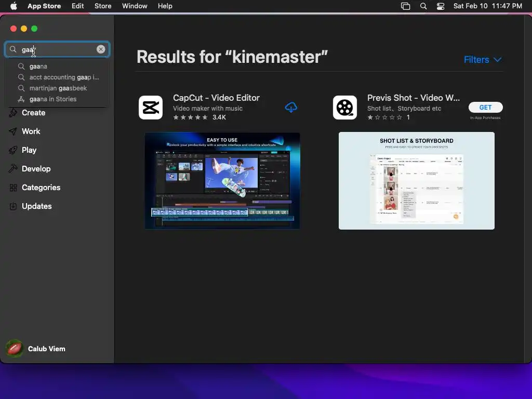The image size is (532, 399).
Task: Open the Calub Viem account profile
Action: click(36, 349)
